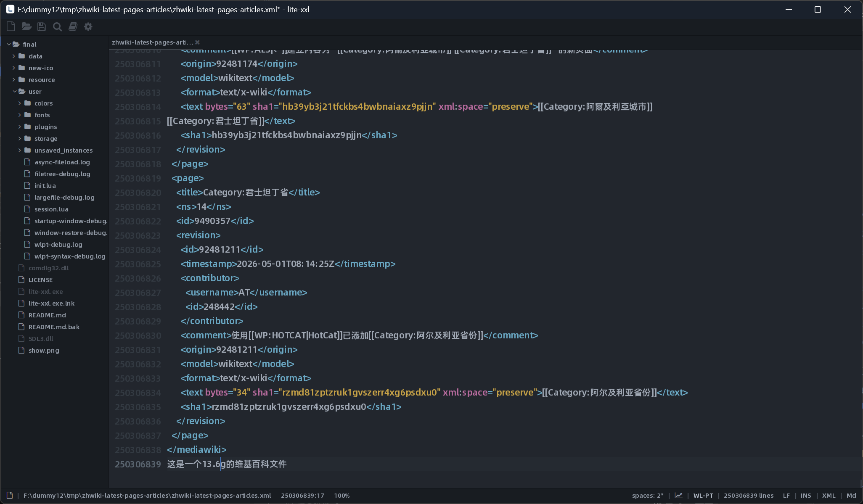Expand the colors folder

click(x=20, y=103)
